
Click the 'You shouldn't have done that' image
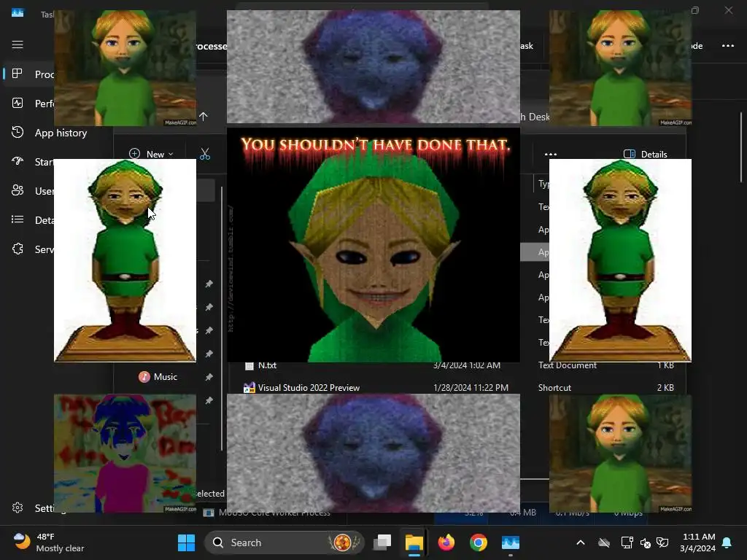click(373, 245)
